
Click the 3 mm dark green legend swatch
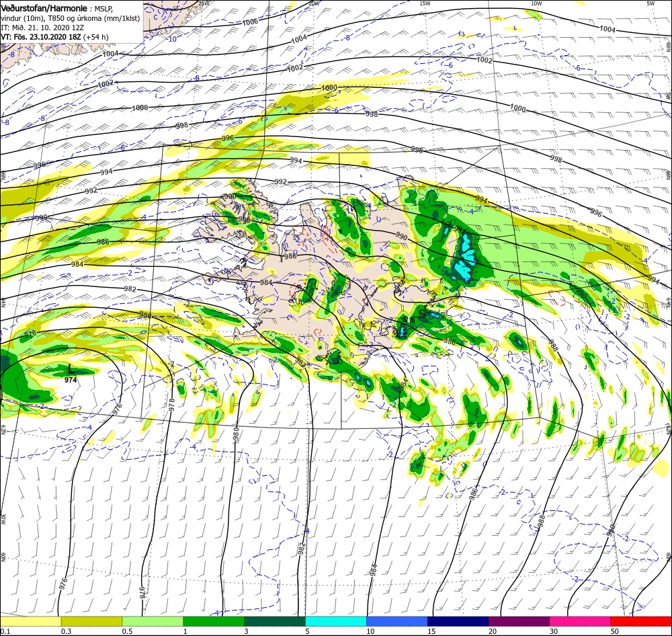[x=275, y=621]
